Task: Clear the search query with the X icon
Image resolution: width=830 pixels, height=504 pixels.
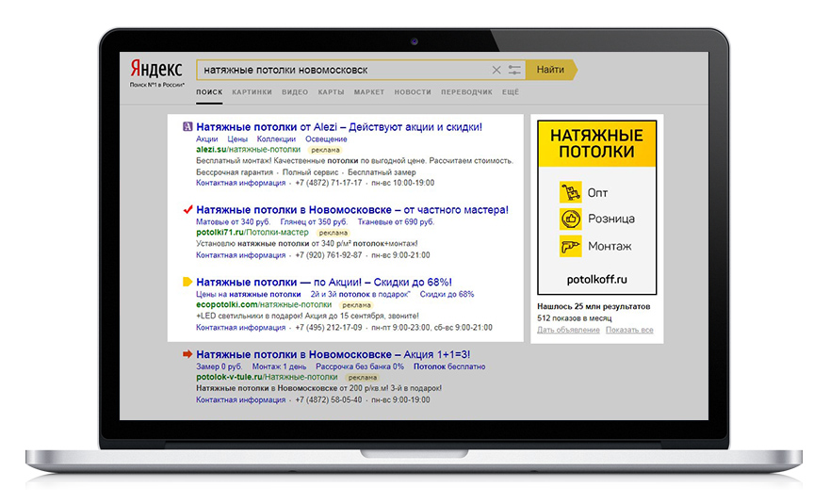Action: pyautogui.click(x=496, y=70)
